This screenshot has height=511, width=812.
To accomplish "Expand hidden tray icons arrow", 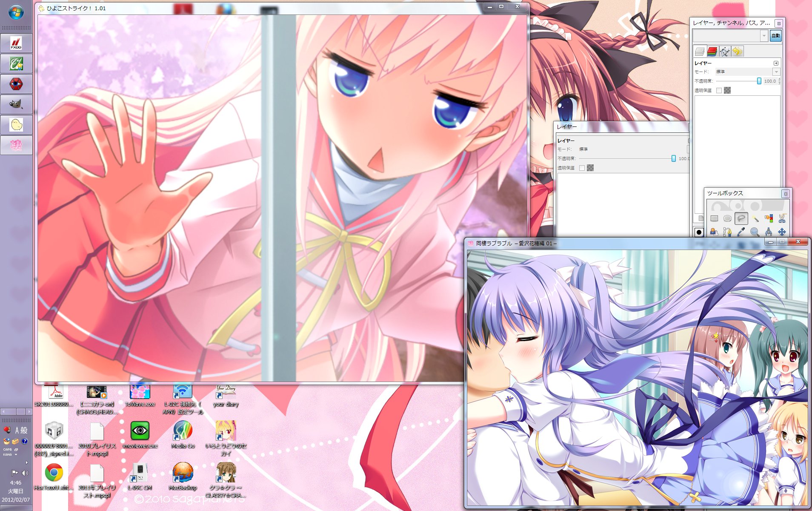I will [x=26, y=463].
